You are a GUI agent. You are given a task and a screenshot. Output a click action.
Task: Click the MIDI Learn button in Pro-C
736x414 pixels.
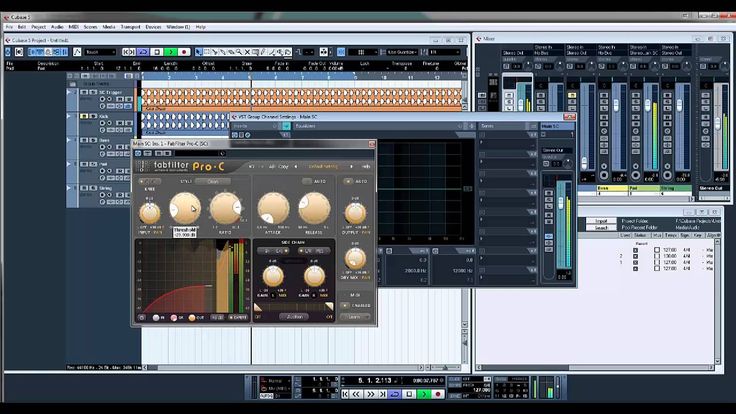click(x=355, y=317)
